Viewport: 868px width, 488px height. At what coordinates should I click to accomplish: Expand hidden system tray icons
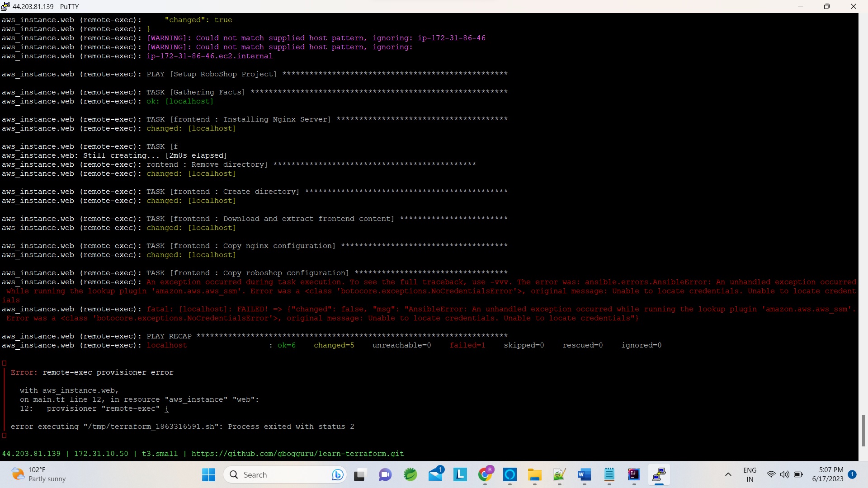coord(728,475)
